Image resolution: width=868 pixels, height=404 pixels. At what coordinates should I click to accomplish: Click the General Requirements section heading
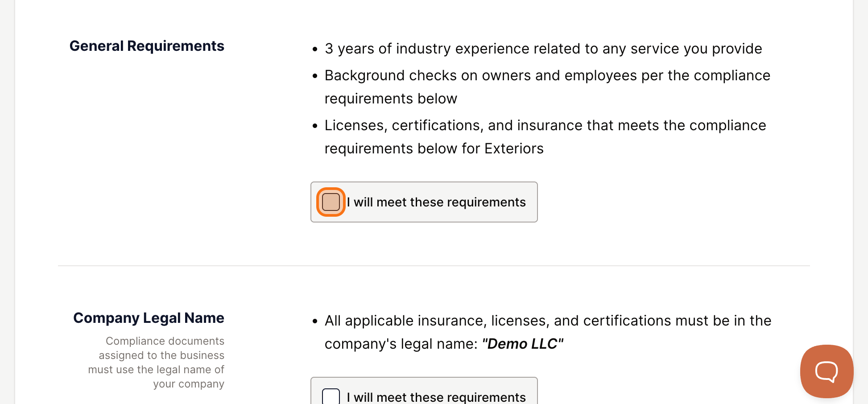pos(147,46)
